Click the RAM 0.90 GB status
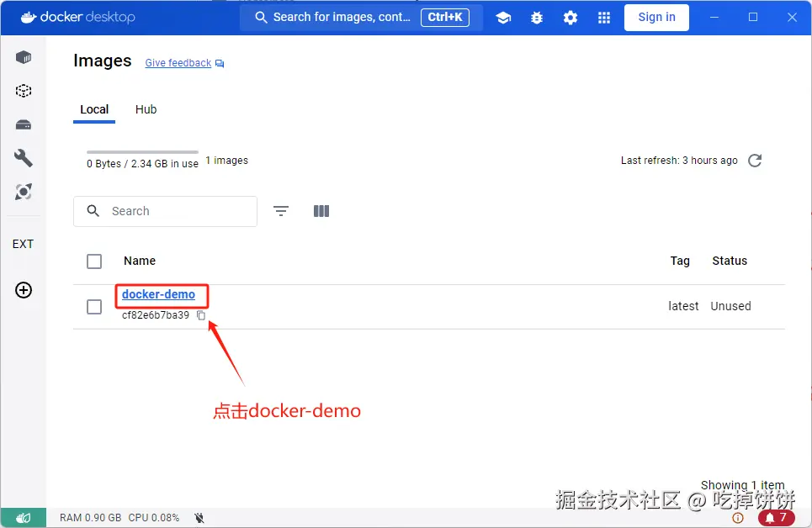 (x=91, y=518)
